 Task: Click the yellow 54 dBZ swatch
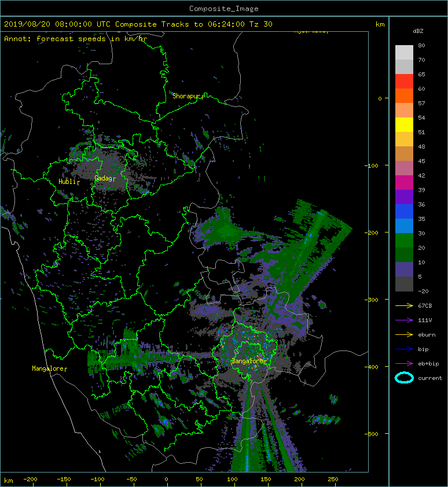[404, 125]
